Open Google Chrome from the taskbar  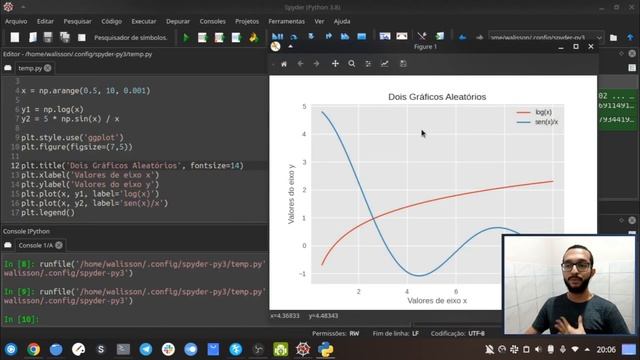(x=33, y=349)
